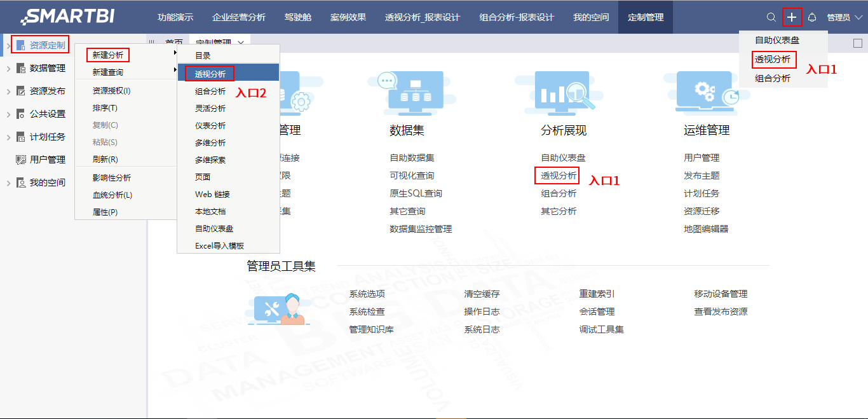
Task: Open the 管理员 user dropdown
Action: coord(844,17)
